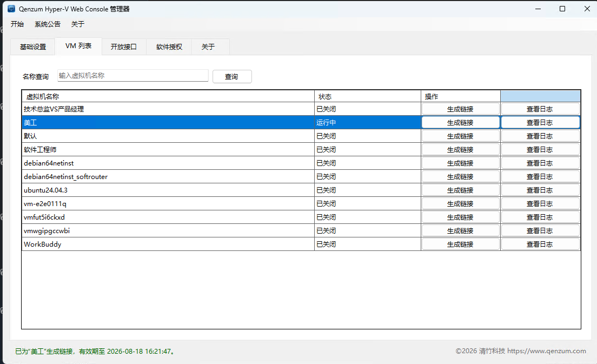Switch to the 关于 tab
Viewport: 597px width, 364px height.
pos(208,47)
